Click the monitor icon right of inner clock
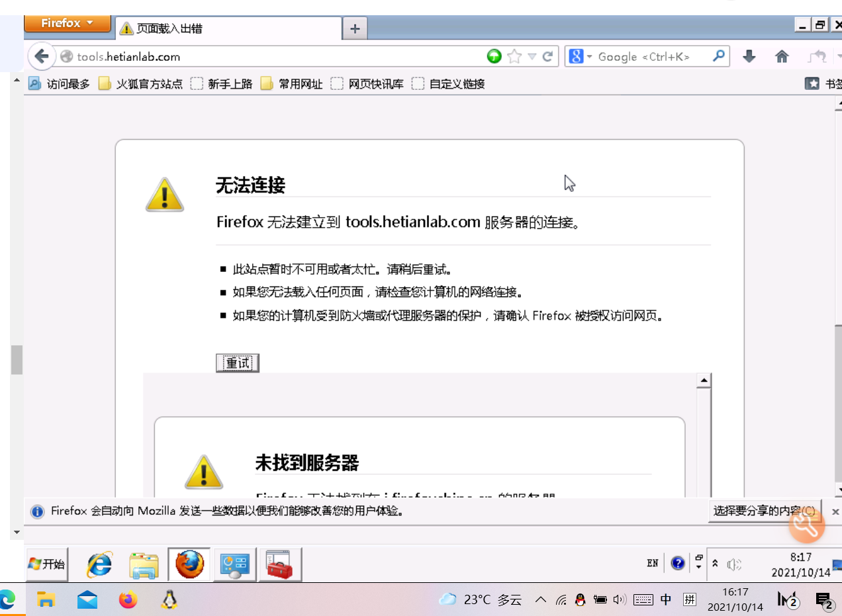This screenshot has height=616, width=842. (x=837, y=564)
